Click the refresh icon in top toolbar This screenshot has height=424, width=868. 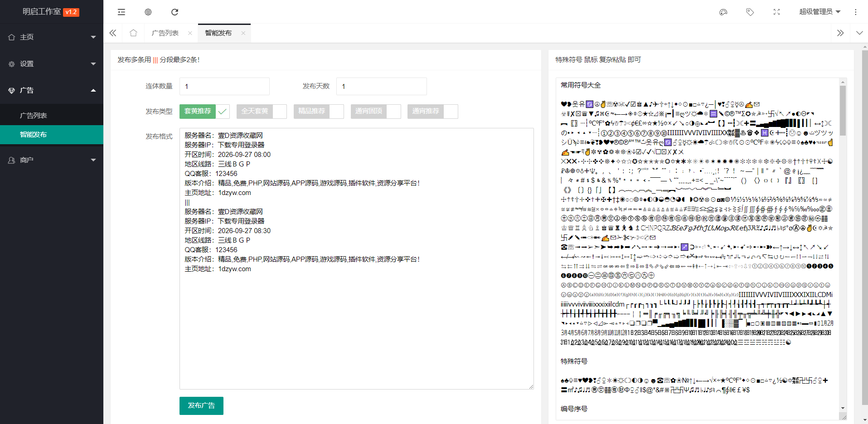click(175, 12)
